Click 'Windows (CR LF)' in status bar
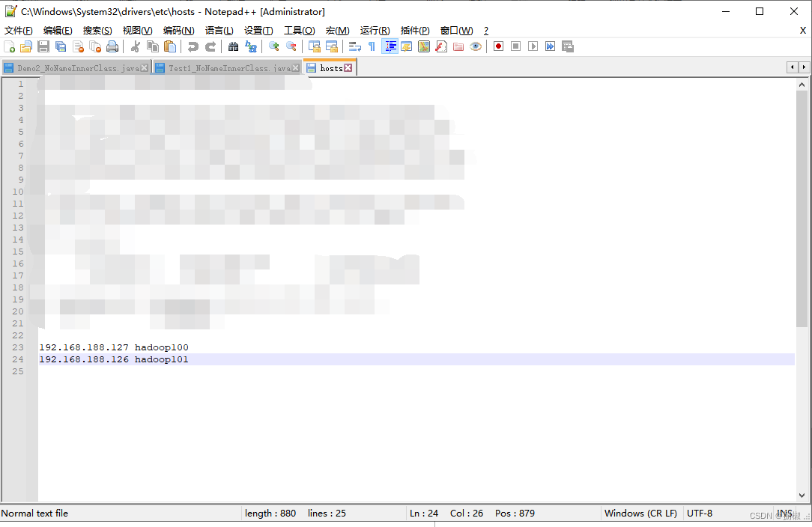The height and width of the screenshot is (527, 812). coord(640,513)
